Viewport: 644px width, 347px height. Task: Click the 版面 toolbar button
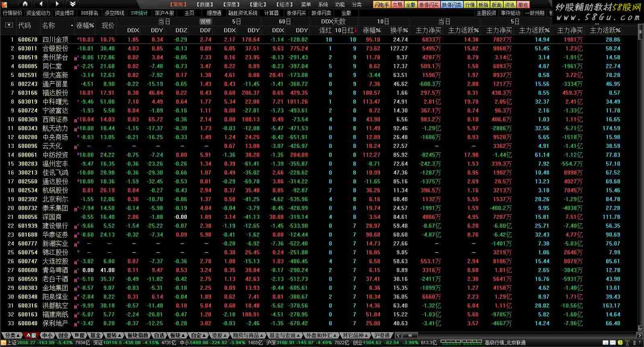[497, 5]
